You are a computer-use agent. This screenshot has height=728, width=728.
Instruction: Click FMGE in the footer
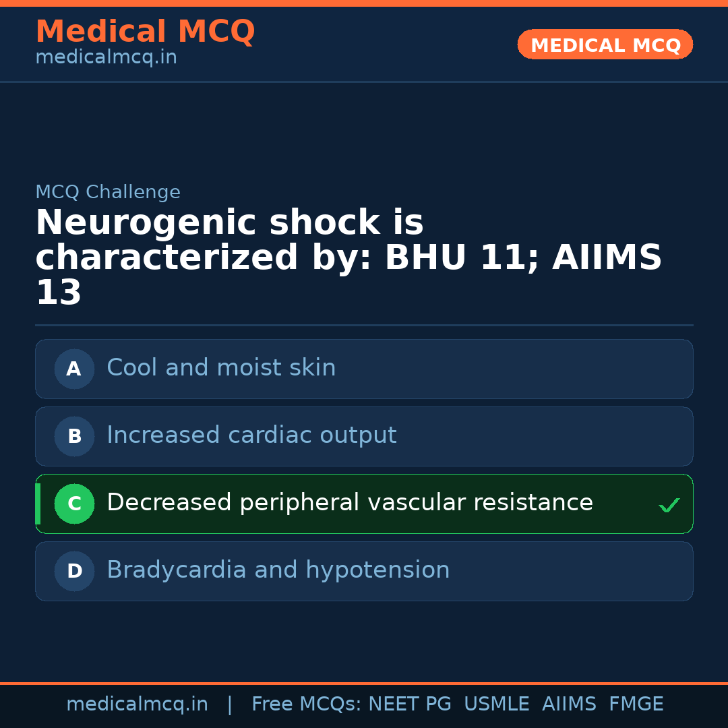click(x=636, y=704)
